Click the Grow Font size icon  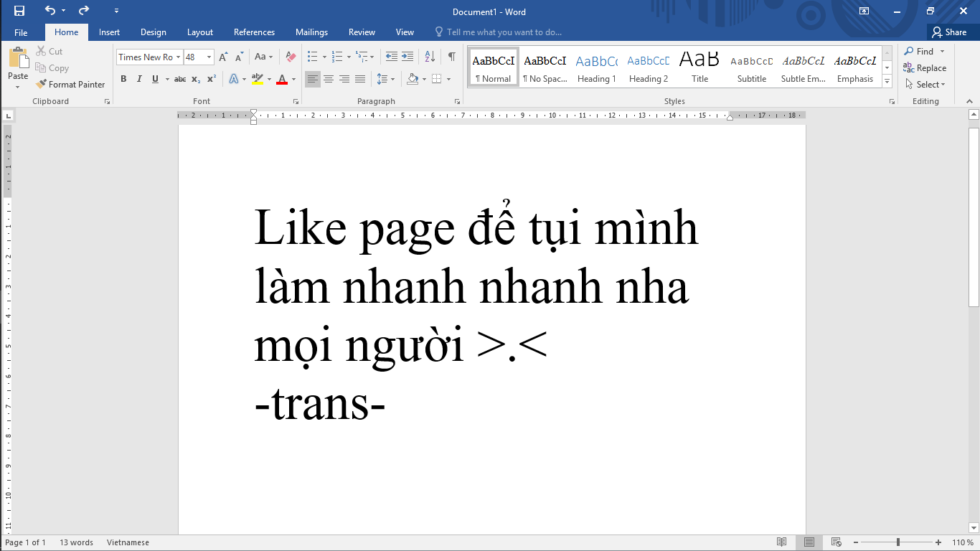pos(223,57)
